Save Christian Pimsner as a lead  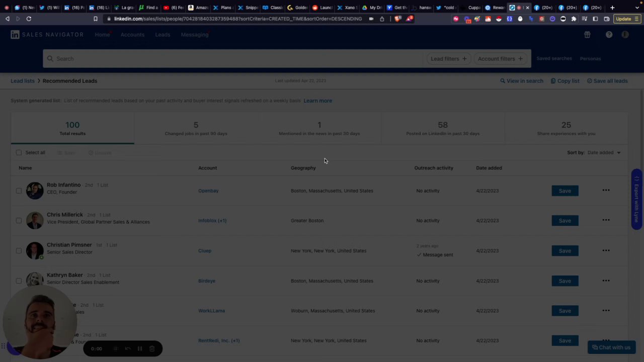(565, 250)
